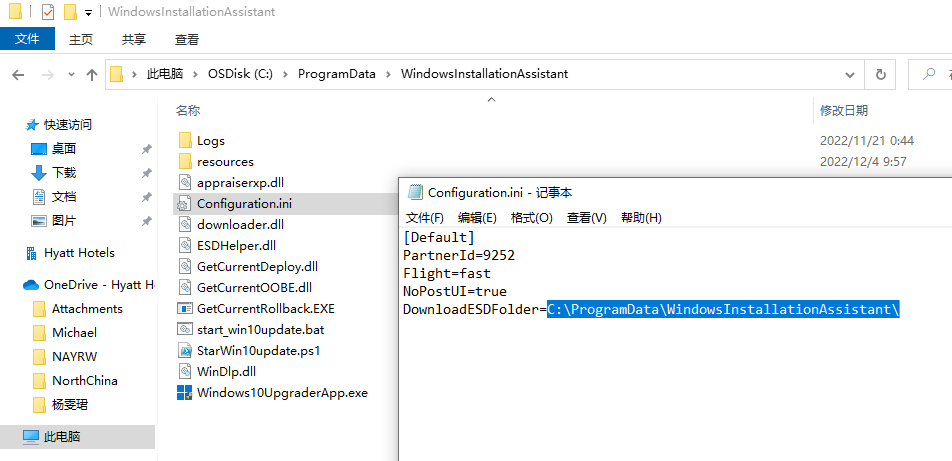Viewport: 952px width, 461px height.
Task: Click the quick access properties checkmark icon
Action: point(48,12)
